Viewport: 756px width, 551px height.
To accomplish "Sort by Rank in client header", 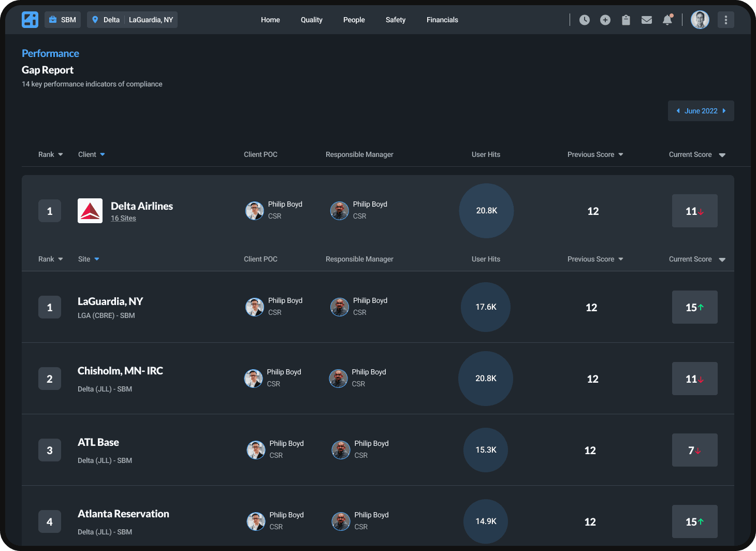I will 51,154.
